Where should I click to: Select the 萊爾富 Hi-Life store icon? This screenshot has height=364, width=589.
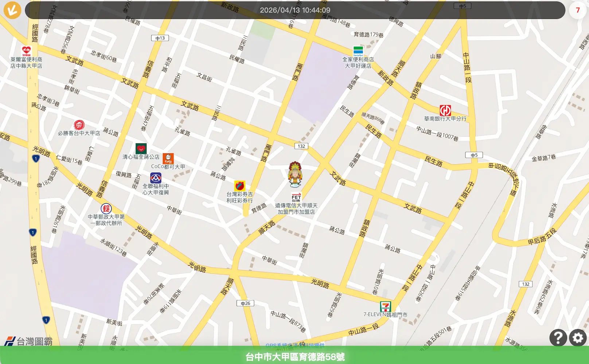click(x=26, y=51)
